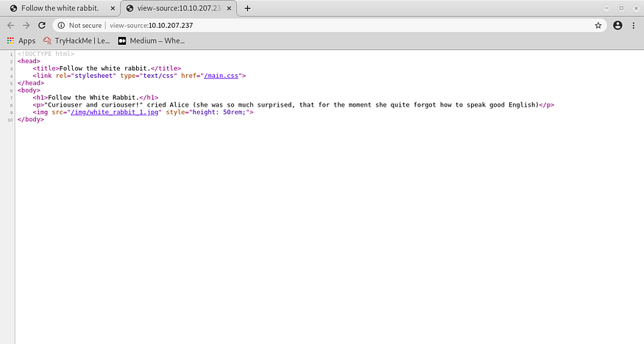This screenshot has height=344, width=644.
Task: Open the TryHackMe bookmark
Action: pos(77,40)
